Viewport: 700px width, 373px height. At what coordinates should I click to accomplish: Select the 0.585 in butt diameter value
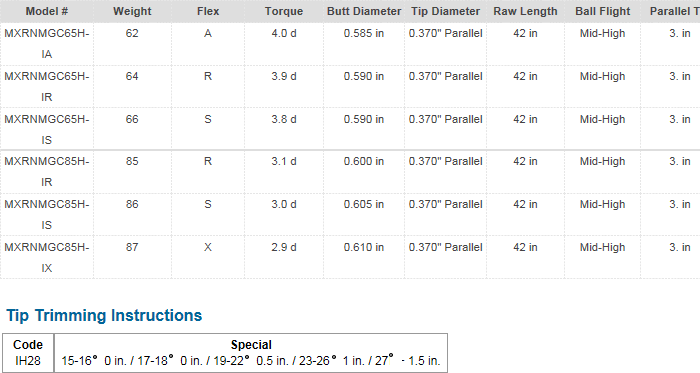click(x=364, y=33)
